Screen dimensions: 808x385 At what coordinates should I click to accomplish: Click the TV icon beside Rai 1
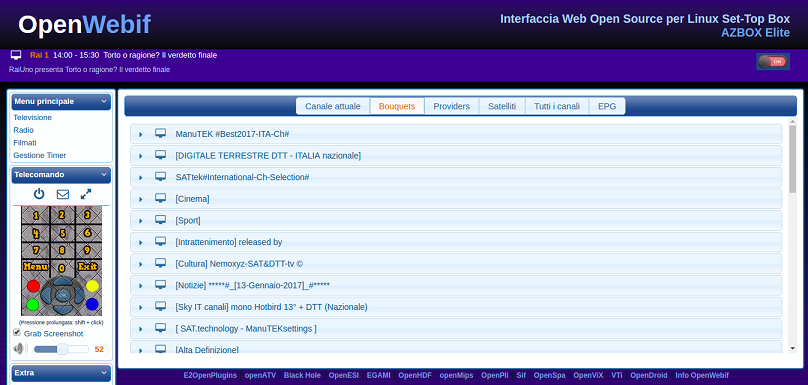pyautogui.click(x=16, y=55)
